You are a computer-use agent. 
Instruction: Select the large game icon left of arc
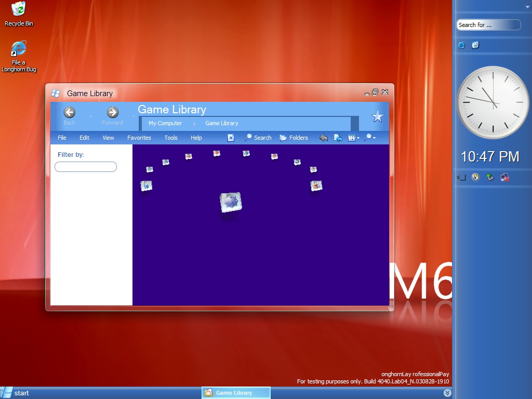(x=146, y=185)
